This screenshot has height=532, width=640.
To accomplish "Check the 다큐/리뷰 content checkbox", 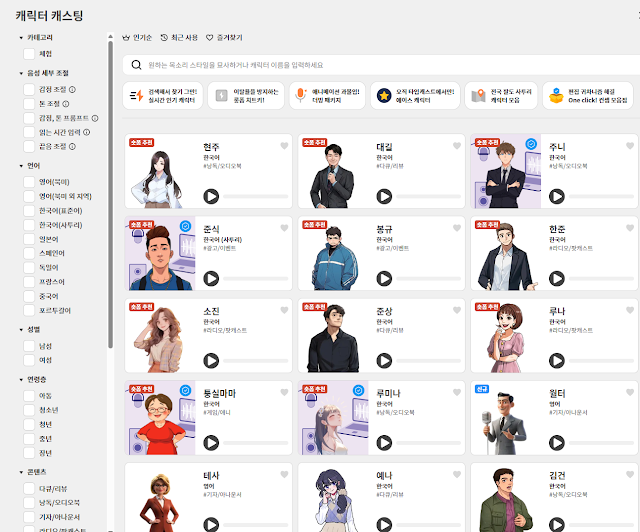I will point(29,488).
